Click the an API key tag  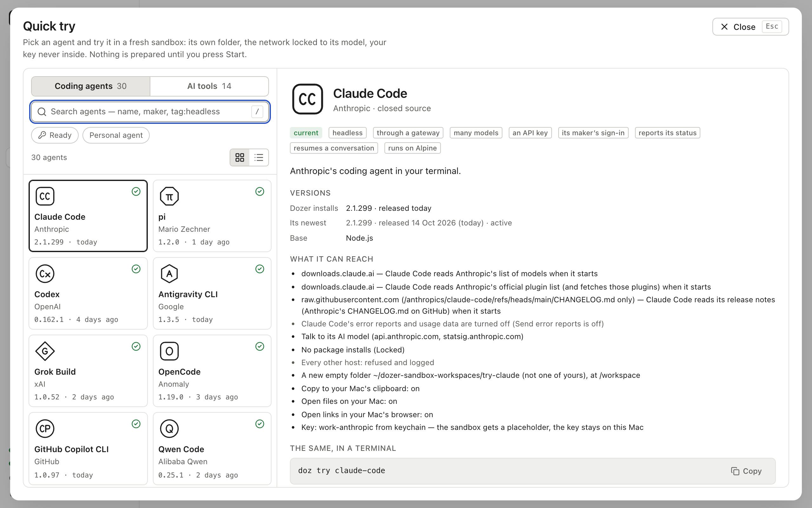(x=530, y=133)
